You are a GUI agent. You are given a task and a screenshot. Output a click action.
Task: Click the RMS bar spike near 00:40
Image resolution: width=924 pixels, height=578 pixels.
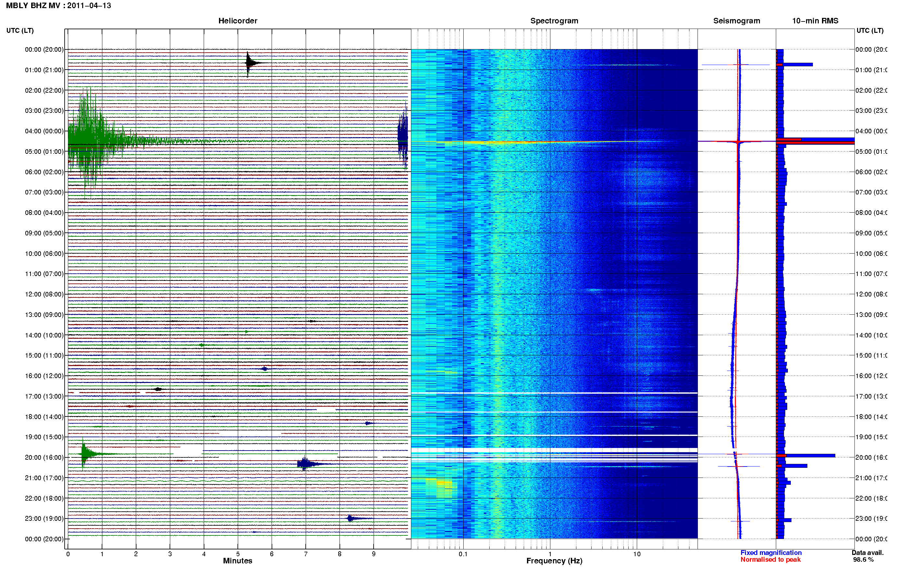click(794, 65)
